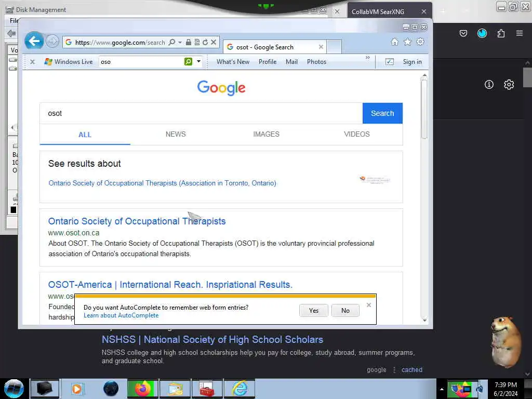Click Yes on the AutoComplete prompt
This screenshot has width=532, height=399.
click(x=313, y=311)
